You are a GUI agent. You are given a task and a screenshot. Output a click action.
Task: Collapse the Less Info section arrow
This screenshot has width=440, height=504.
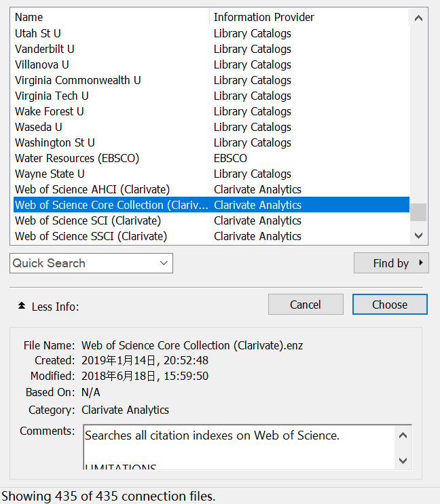tap(22, 306)
